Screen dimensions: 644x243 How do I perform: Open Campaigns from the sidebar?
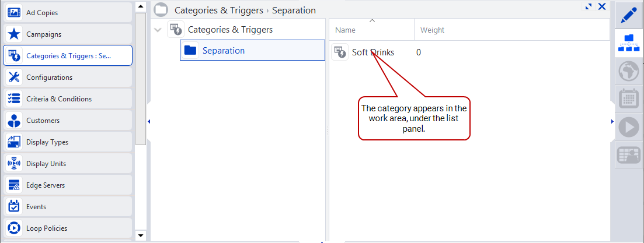(68, 34)
